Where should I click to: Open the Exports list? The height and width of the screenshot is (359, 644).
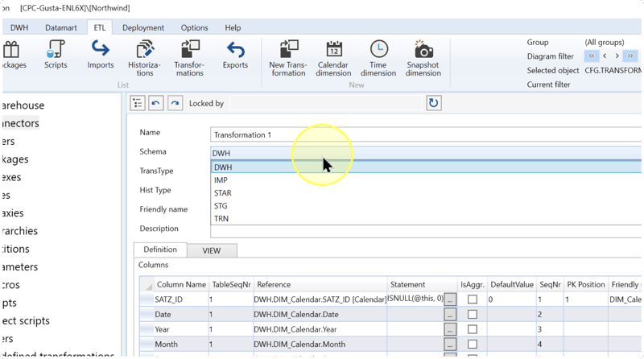pyautogui.click(x=235, y=54)
